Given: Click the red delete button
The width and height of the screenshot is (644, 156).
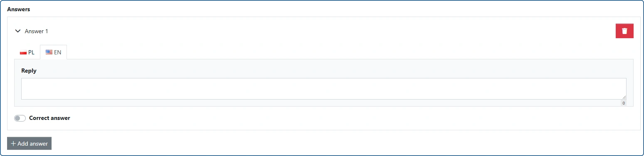Looking at the screenshot, I should coord(624,31).
